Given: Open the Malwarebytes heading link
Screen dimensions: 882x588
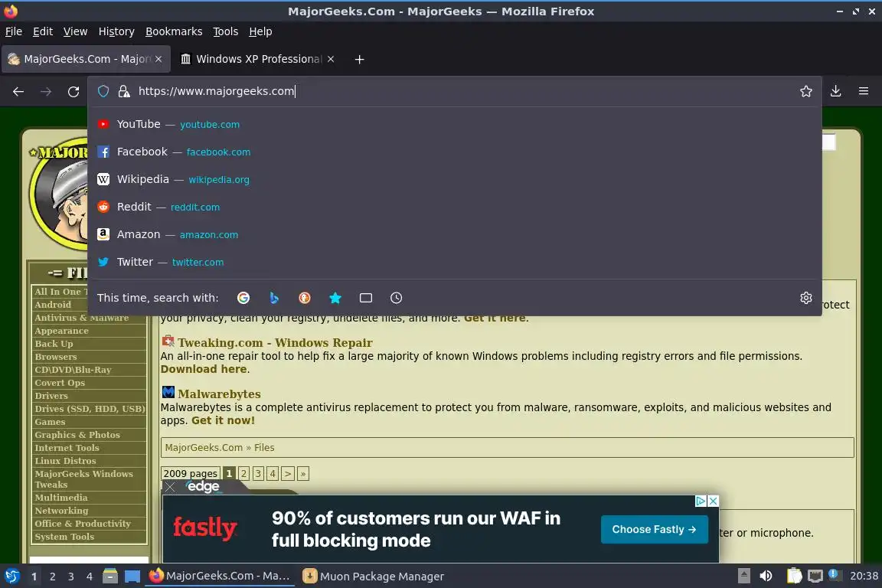Looking at the screenshot, I should [x=220, y=394].
